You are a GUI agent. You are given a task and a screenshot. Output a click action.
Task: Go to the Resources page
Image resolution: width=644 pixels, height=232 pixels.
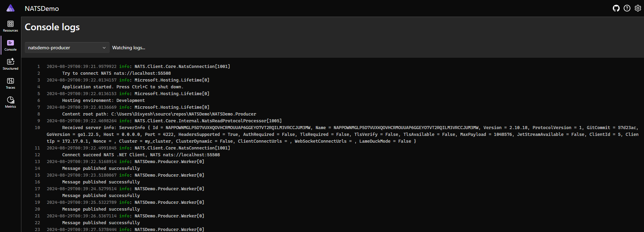(x=11, y=26)
